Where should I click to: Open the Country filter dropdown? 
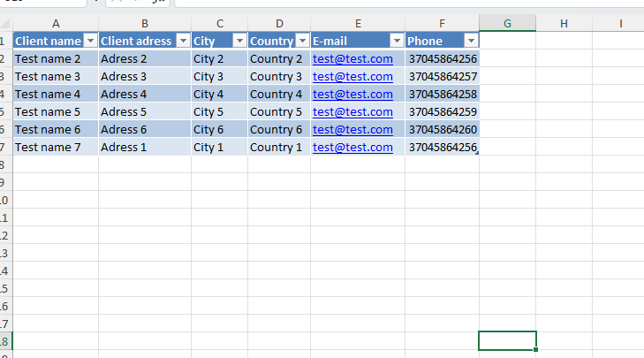coord(302,41)
